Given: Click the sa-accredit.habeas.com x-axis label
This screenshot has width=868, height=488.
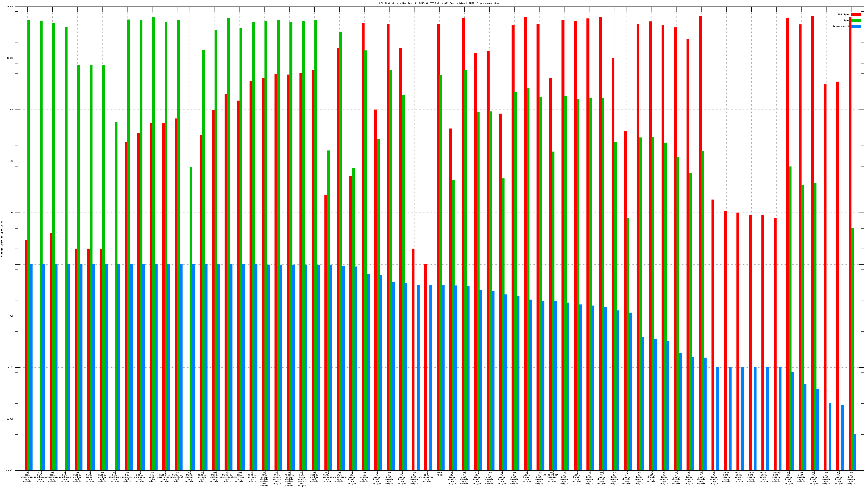Looking at the screenshot, I should click(551, 477).
